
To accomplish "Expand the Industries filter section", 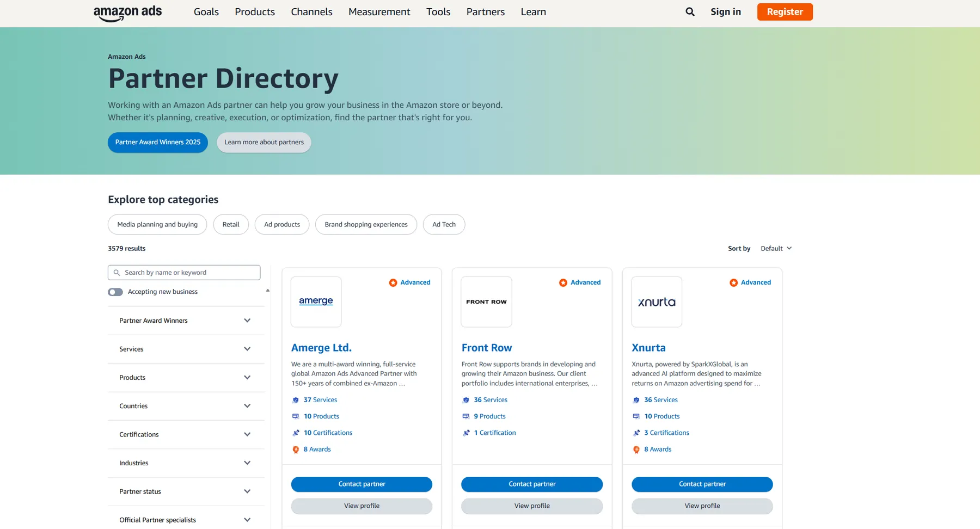I will (x=186, y=463).
